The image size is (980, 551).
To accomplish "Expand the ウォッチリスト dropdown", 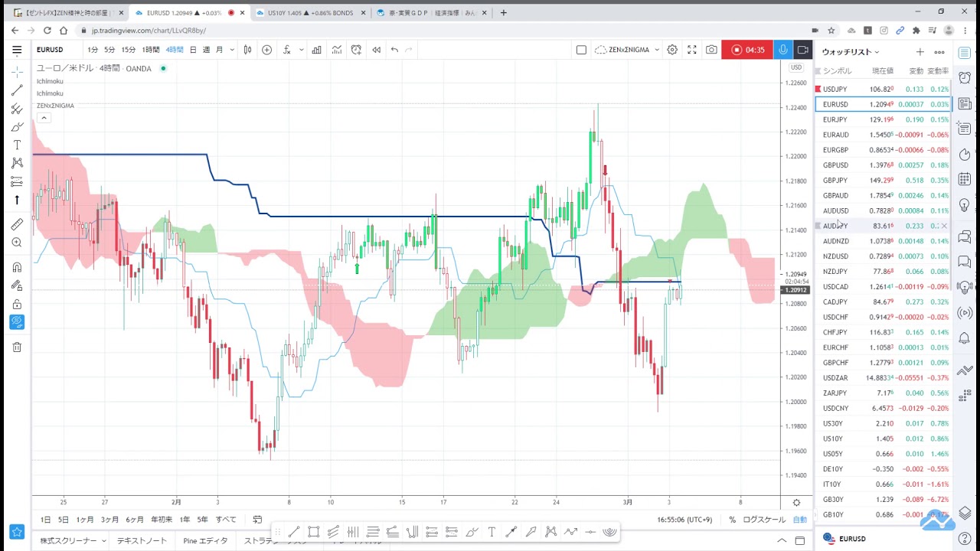I will pyautogui.click(x=851, y=52).
